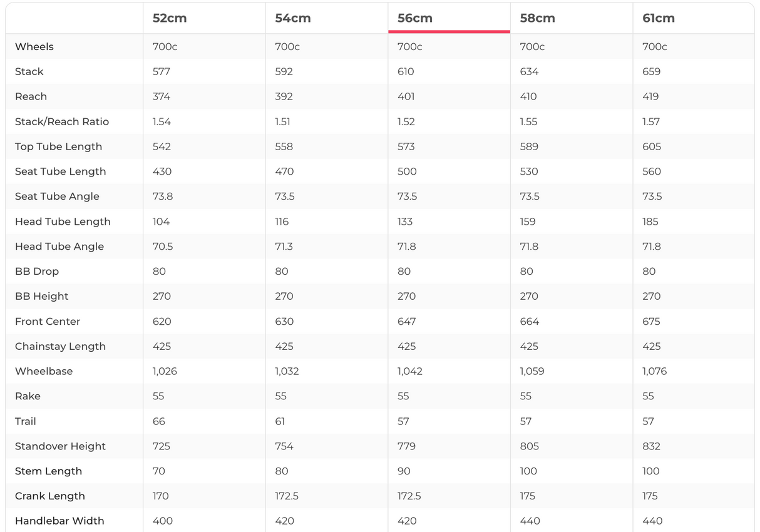This screenshot has width=760, height=532.
Task: Click the Stem Length row label
Action: point(48,471)
